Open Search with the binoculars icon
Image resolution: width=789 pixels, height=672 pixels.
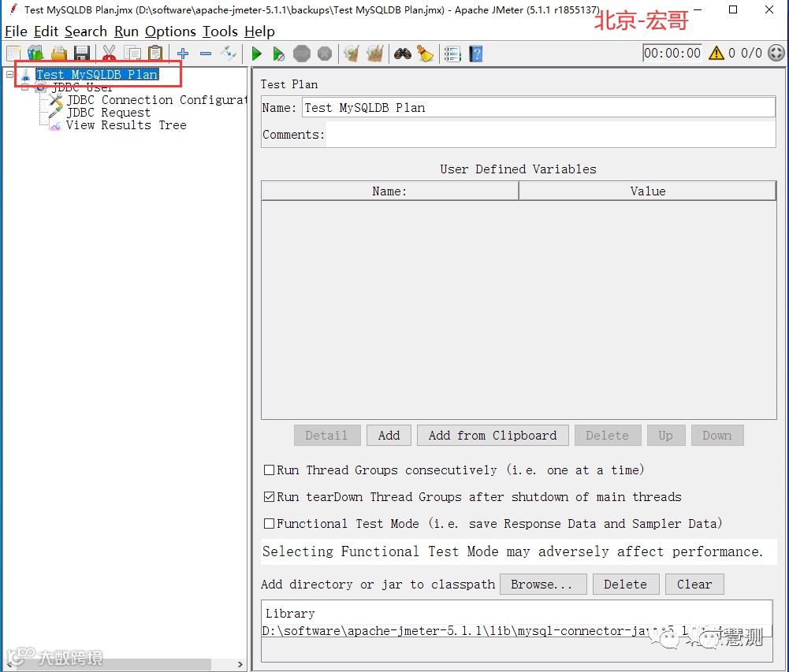point(403,54)
